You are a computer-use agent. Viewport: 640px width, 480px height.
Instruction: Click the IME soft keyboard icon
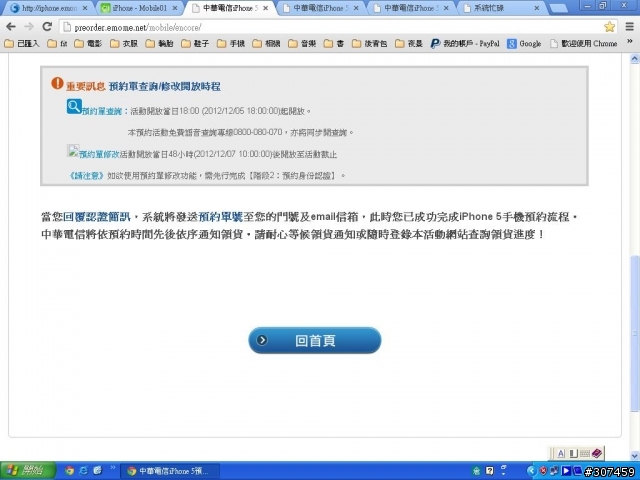585,453
